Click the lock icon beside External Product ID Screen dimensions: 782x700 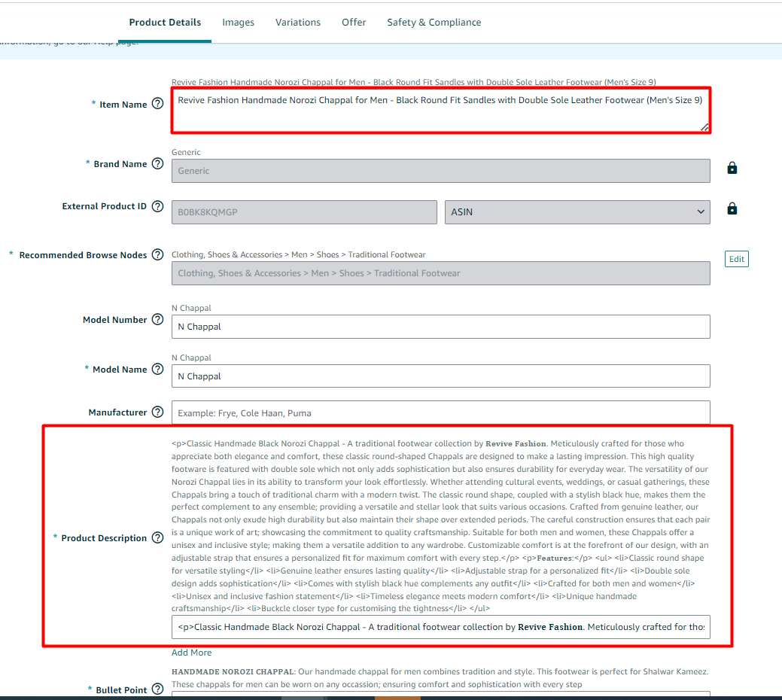pyautogui.click(x=732, y=208)
